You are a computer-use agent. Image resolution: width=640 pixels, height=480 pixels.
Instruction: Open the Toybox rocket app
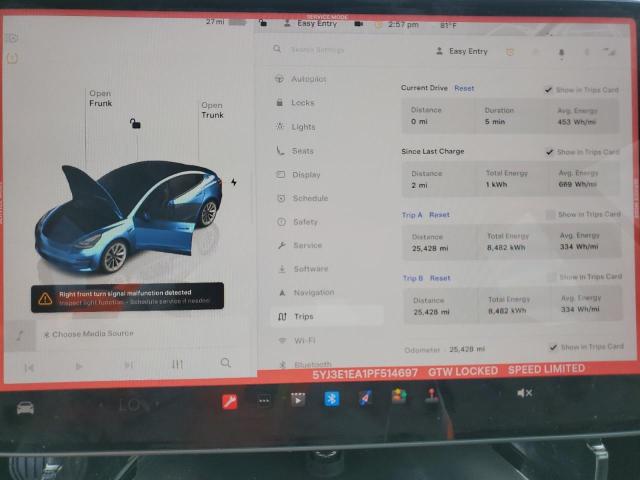click(365, 397)
